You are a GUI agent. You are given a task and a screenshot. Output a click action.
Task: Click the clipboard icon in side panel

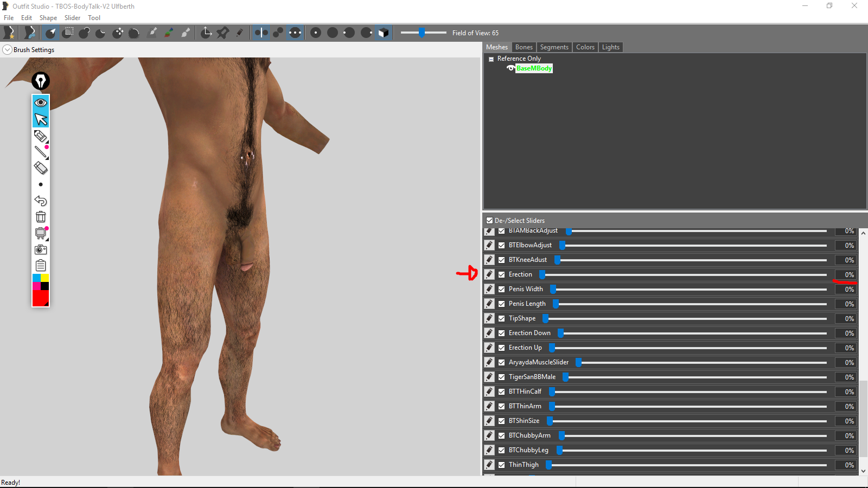(x=41, y=266)
